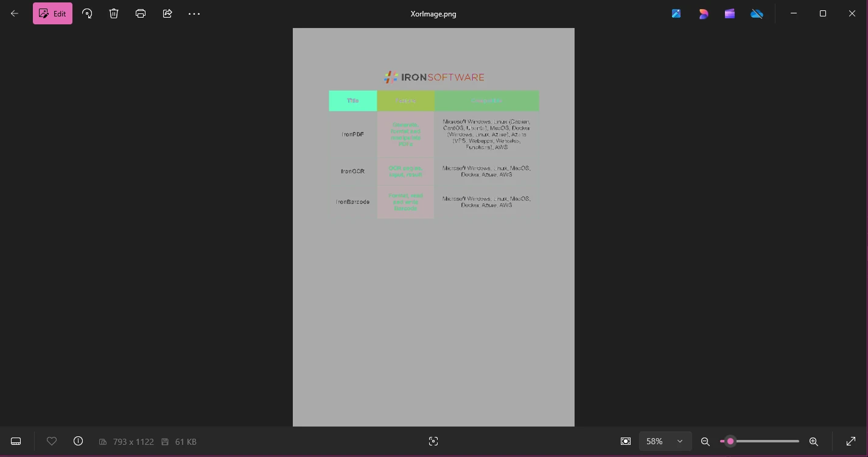Click the scan text icon in bottom bar
The image size is (868, 457).
point(433,441)
